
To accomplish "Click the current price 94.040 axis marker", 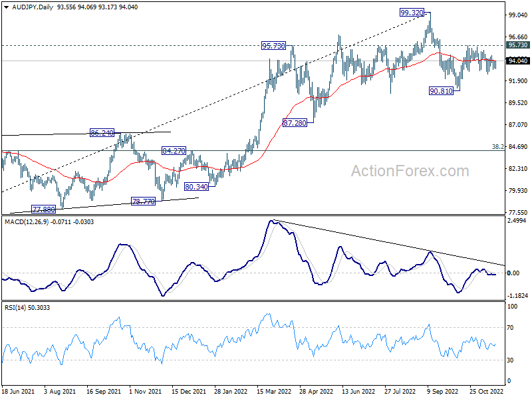I will click(518, 61).
